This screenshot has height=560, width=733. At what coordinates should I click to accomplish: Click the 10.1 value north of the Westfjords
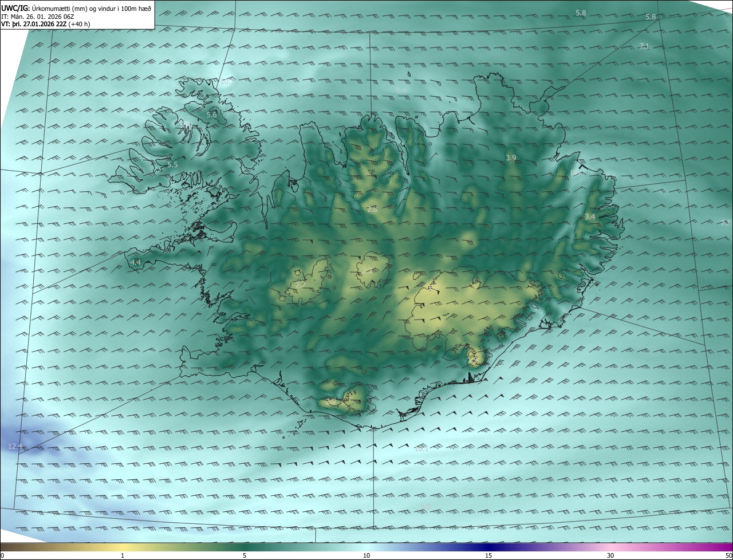[227, 82]
